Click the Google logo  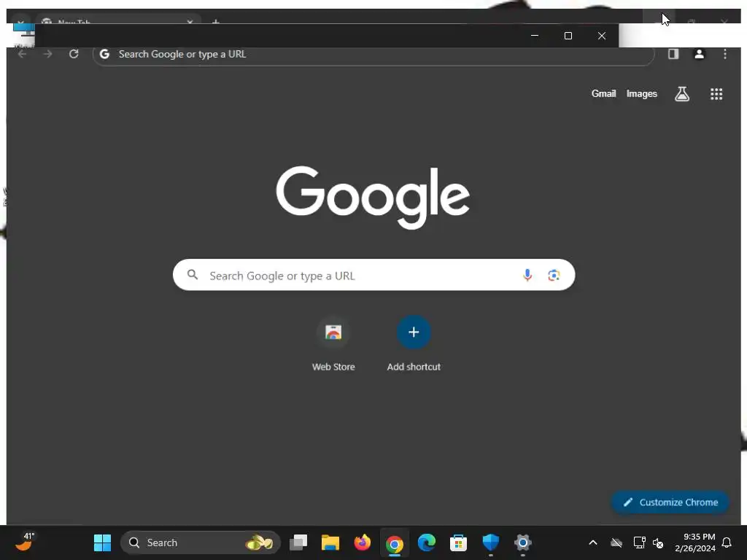pos(373,197)
